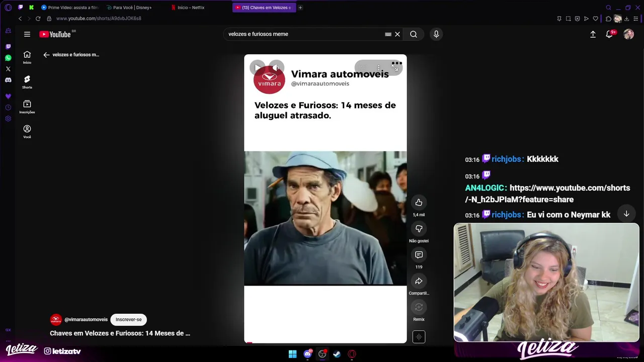Share the Short via Compartilhar

point(419,281)
